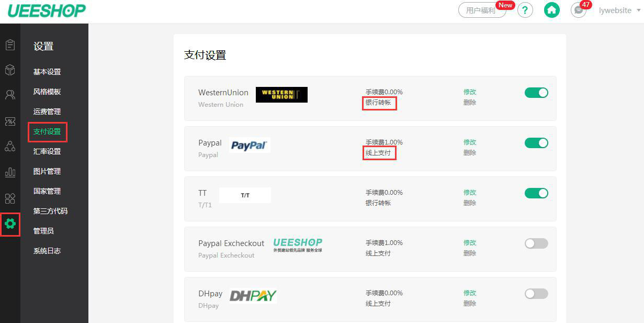Click the Paypal Excheckout UEESHOP logo image
This screenshot has width=644, height=323.
(298, 246)
